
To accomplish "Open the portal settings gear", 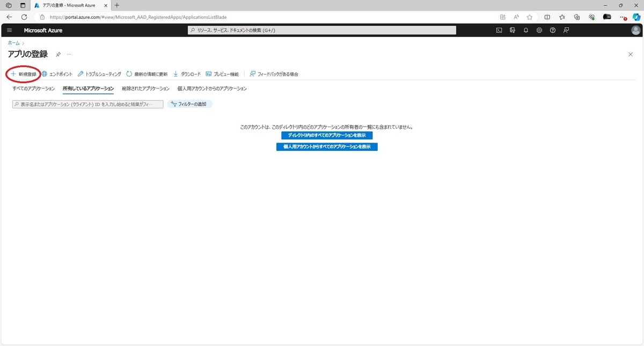I will pyautogui.click(x=539, y=30).
